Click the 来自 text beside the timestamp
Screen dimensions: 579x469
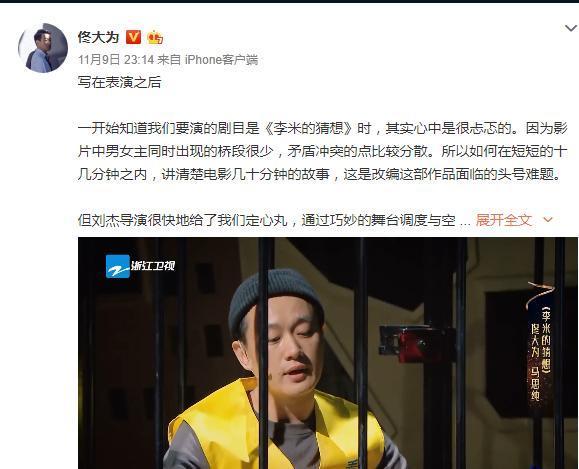(169, 59)
